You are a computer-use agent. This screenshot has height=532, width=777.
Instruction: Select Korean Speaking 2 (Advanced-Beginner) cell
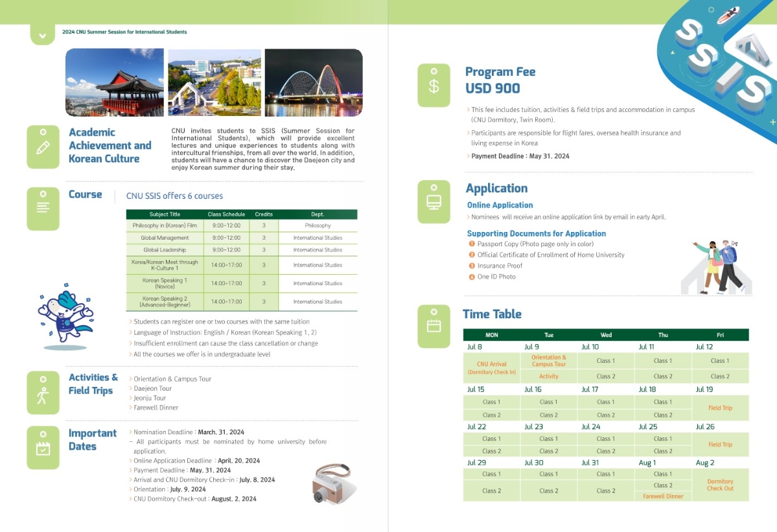[x=165, y=302]
